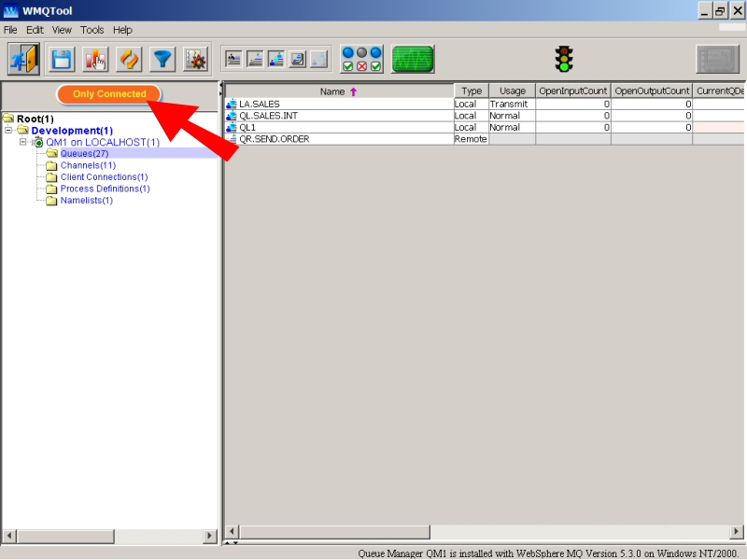
Task: Click the exit door toolbar icon
Action: [x=23, y=59]
